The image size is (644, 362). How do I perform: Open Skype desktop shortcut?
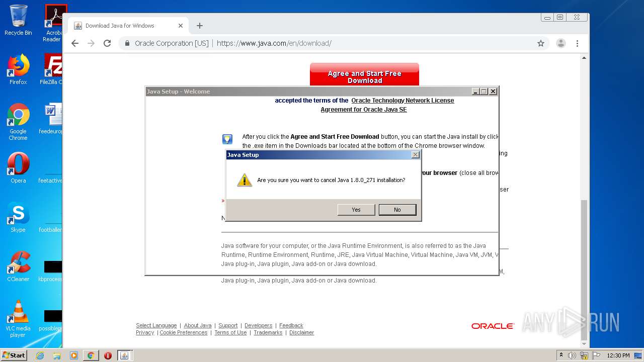pyautogui.click(x=18, y=217)
